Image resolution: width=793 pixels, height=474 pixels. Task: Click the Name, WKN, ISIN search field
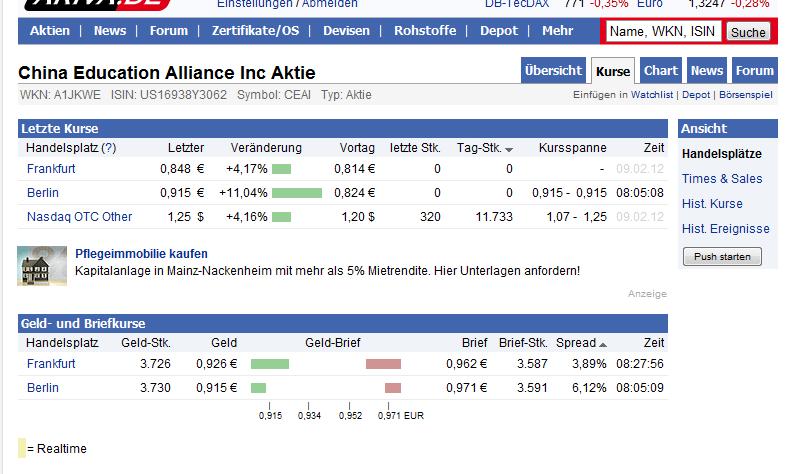click(663, 31)
